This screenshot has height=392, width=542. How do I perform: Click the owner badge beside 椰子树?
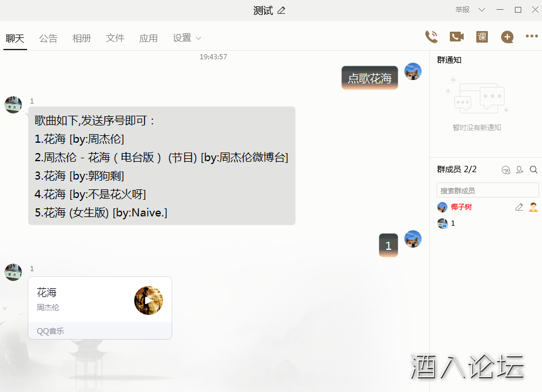click(533, 207)
